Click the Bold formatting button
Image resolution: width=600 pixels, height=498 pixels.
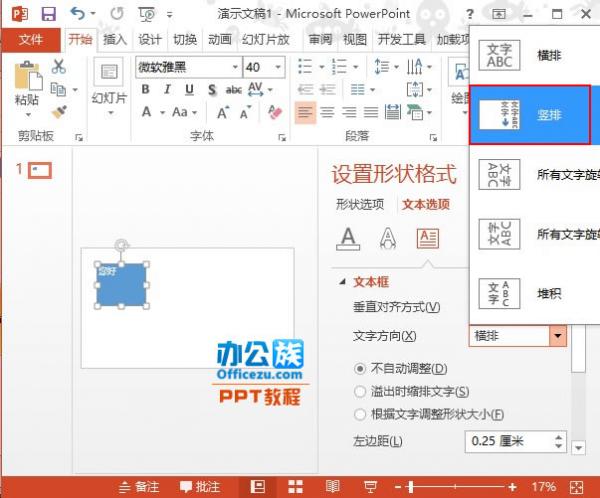click(x=145, y=89)
